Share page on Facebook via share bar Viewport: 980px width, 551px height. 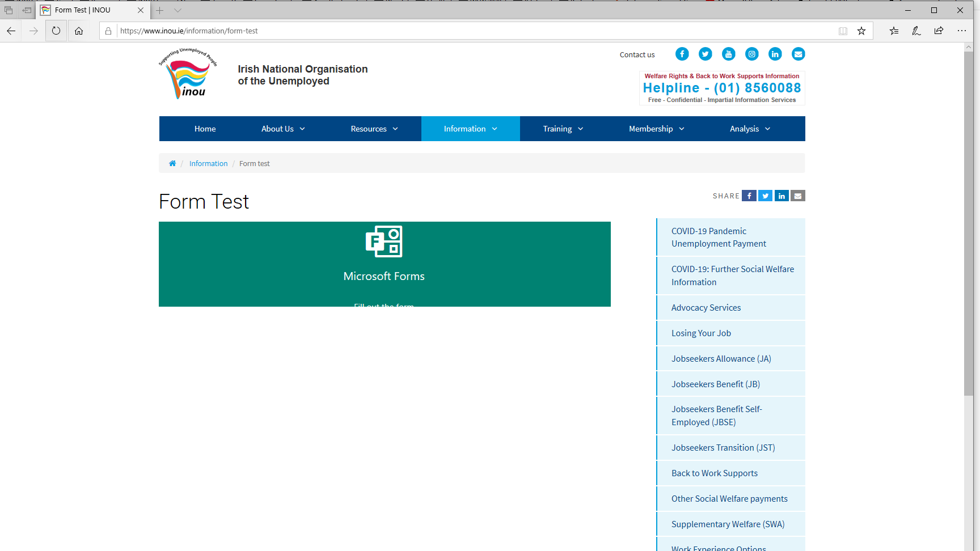click(x=749, y=196)
